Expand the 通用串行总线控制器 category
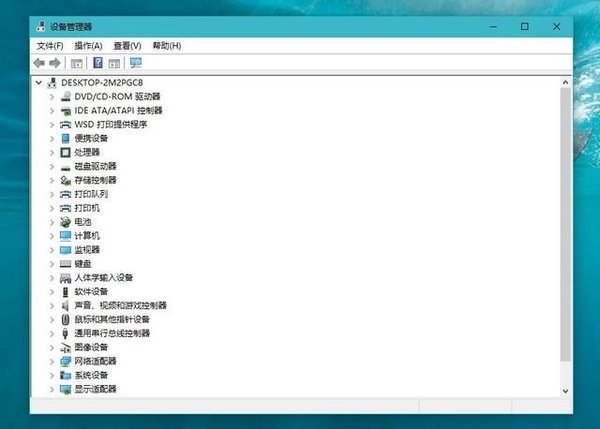 point(52,333)
